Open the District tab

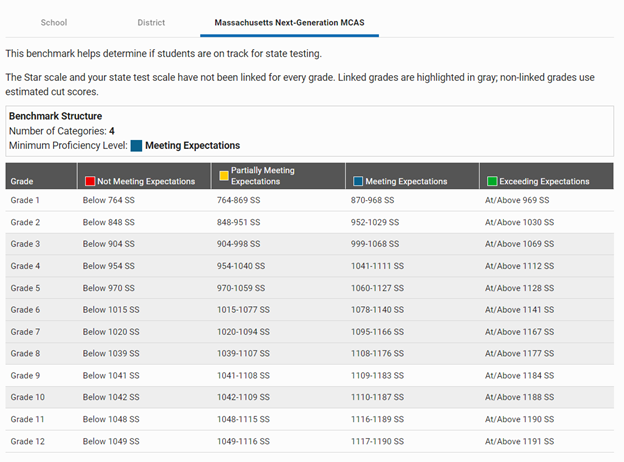click(x=151, y=23)
